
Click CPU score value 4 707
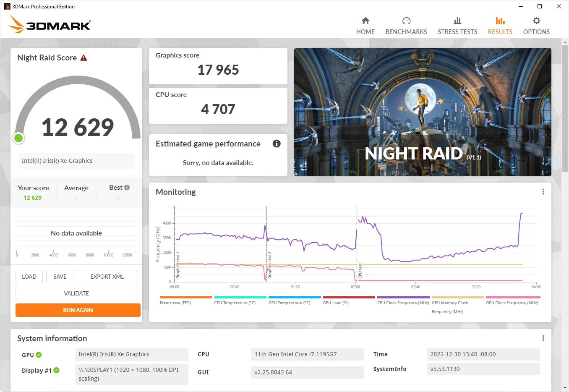point(218,110)
